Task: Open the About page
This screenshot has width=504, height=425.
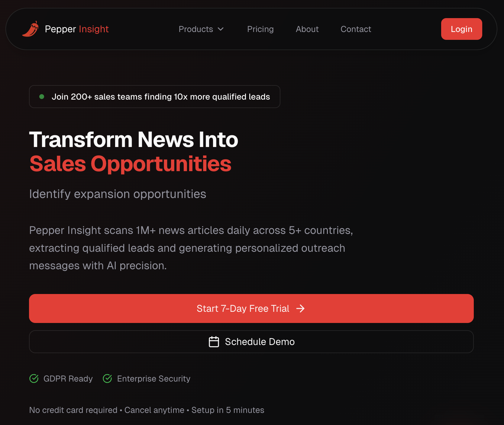Action: click(x=307, y=29)
